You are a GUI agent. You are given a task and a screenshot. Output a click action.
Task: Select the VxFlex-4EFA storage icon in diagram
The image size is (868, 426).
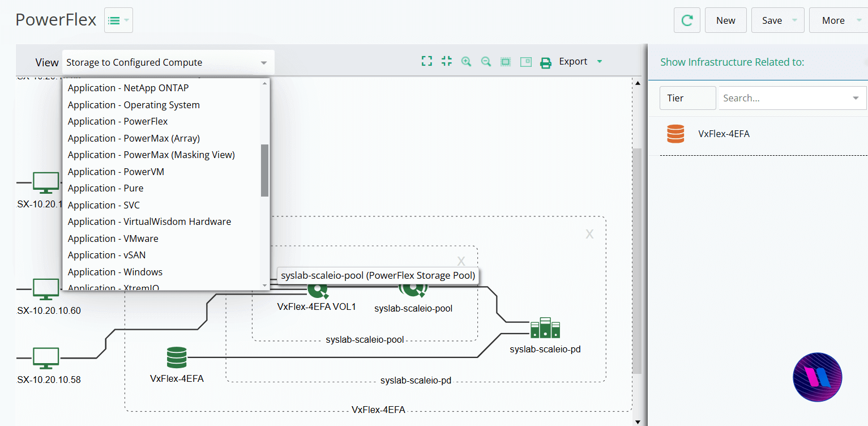(177, 357)
